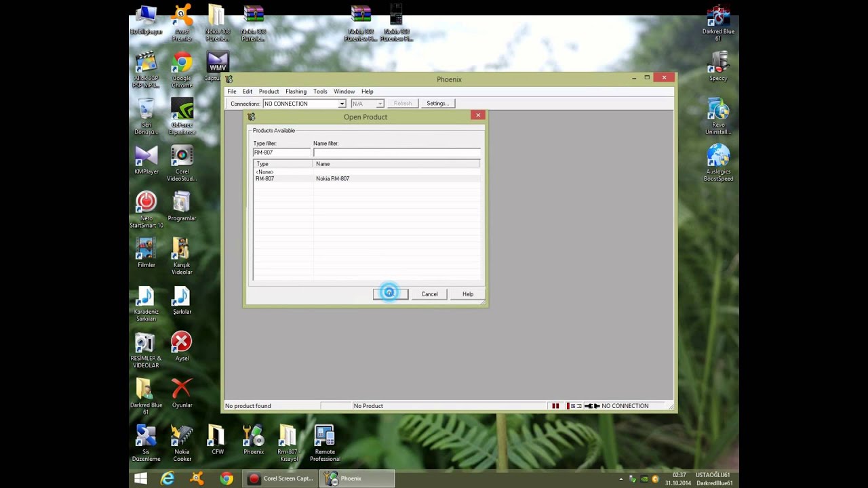Click the Name filter input field
The image size is (868, 488).
coord(397,152)
